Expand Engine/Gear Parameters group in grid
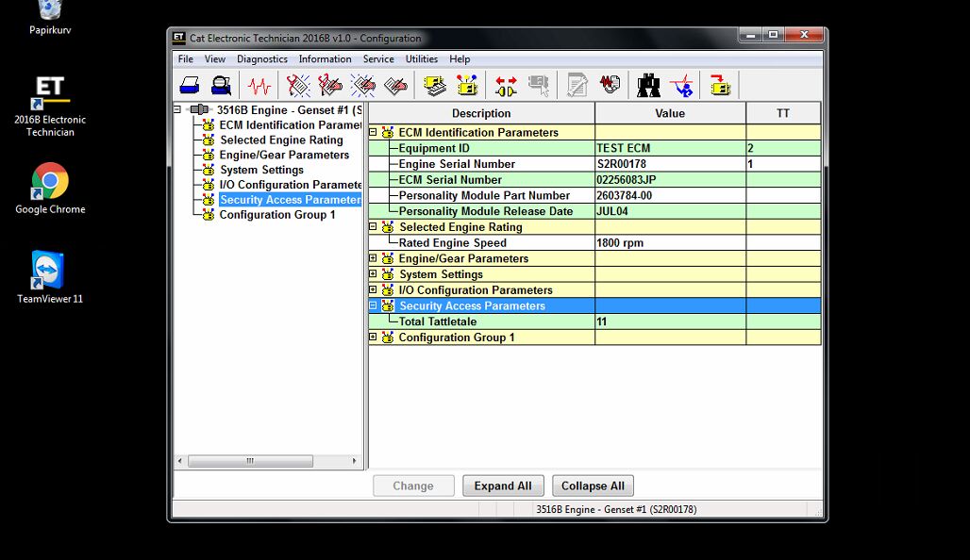This screenshot has height=560, width=970. pos(373,258)
